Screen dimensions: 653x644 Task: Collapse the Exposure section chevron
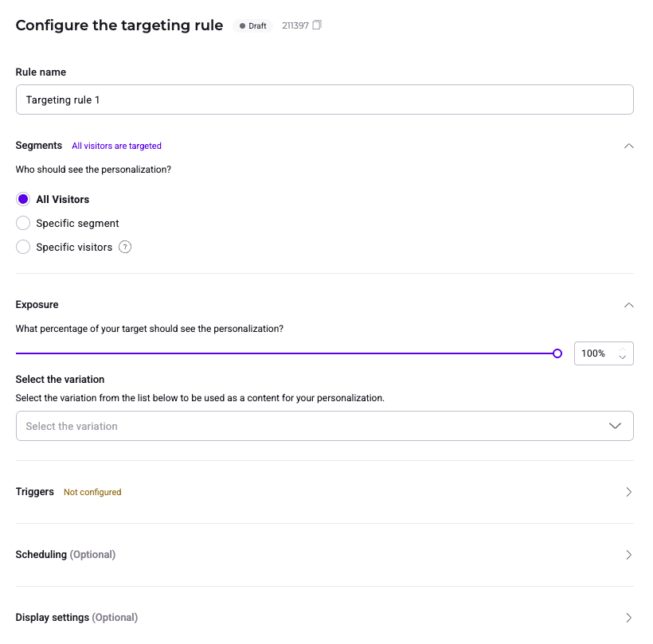pos(628,305)
